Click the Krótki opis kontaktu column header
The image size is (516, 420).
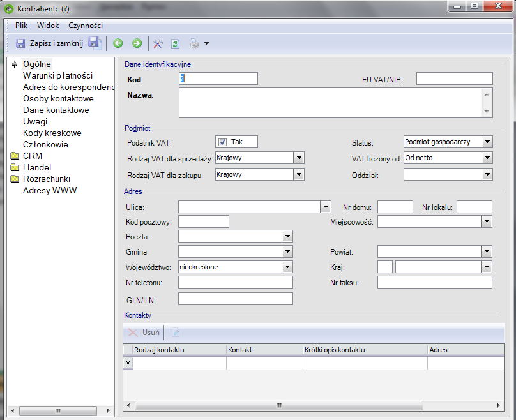[x=365, y=350]
